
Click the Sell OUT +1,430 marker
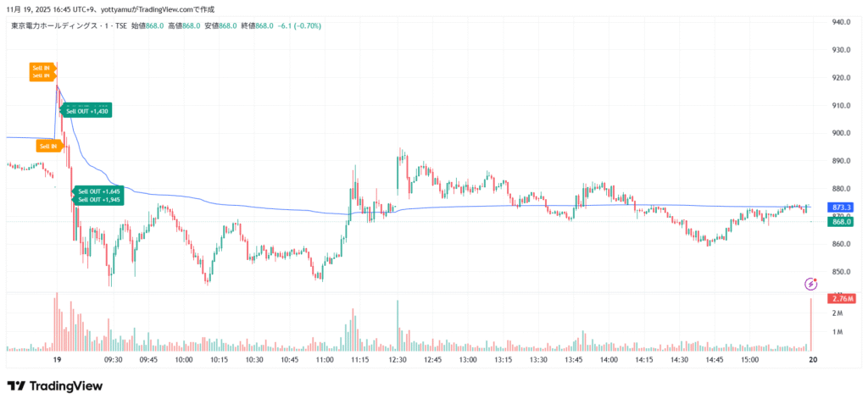(x=87, y=111)
